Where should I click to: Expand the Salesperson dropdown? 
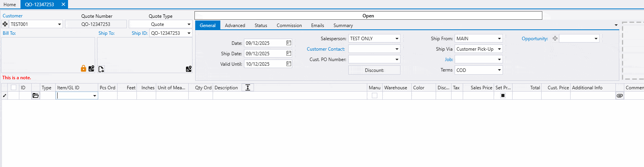tap(397, 39)
